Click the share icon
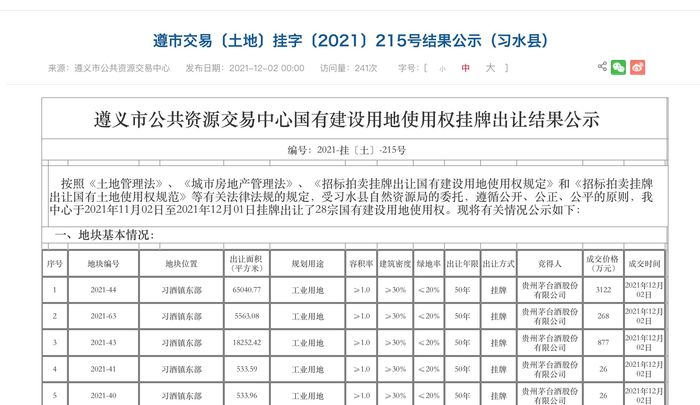700x405 pixels. pyautogui.click(x=602, y=67)
